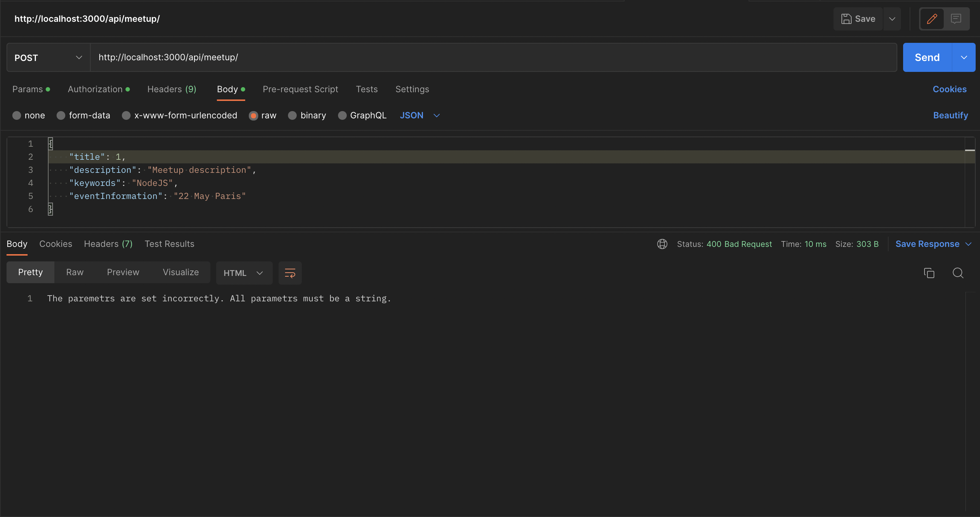Select the form-data body type
The width and height of the screenshot is (980, 517).
(61, 115)
